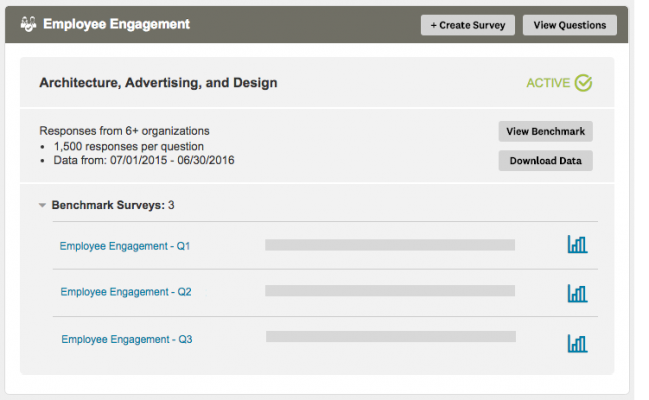649x400 pixels.
Task: Open the Employee Engagement - Q1 survey link
Action: [125, 246]
